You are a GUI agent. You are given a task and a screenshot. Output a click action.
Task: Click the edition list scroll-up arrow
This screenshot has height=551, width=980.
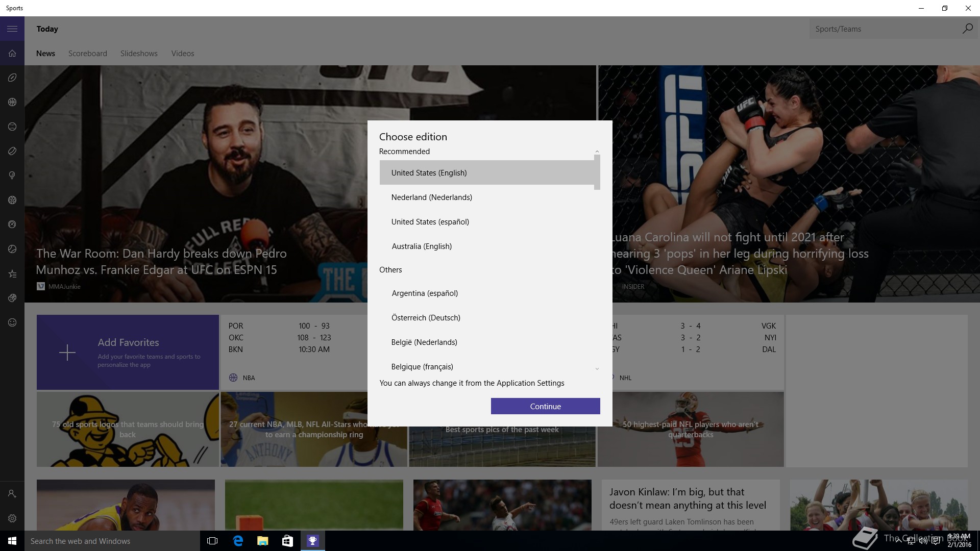tap(597, 152)
